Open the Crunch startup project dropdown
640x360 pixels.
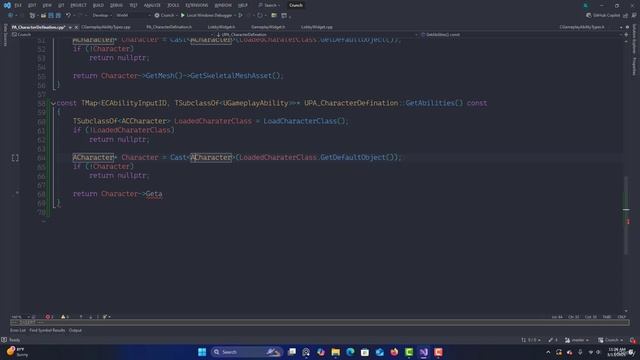point(166,16)
